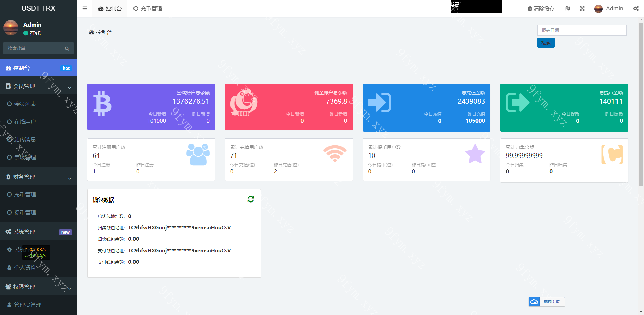The height and width of the screenshot is (315, 644).
Task: Click the Bitcoin icon on the purple card
Action: coord(102,104)
